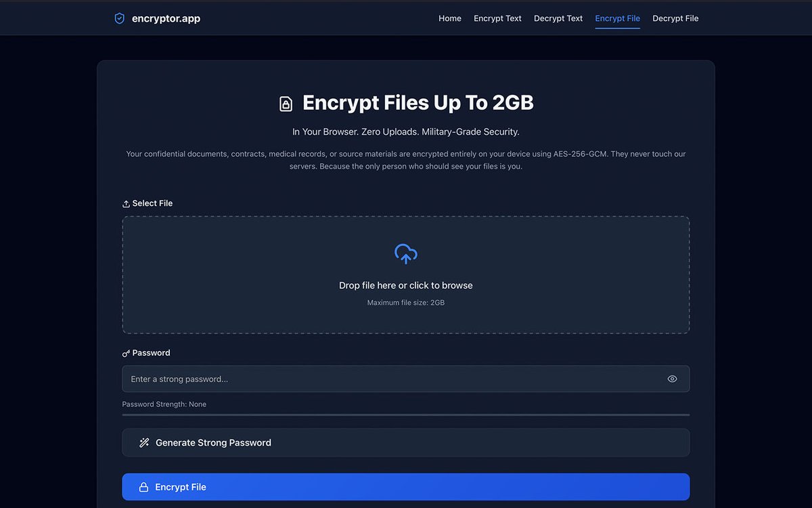Select the Encrypt File nav item
The height and width of the screenshot is (508, 812).
pyautogui.click(x=617, y=18)
